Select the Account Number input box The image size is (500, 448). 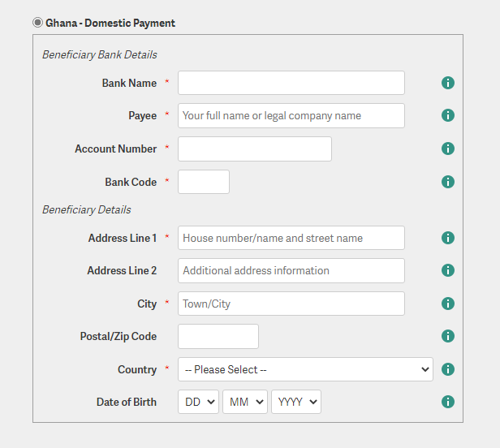254,149
